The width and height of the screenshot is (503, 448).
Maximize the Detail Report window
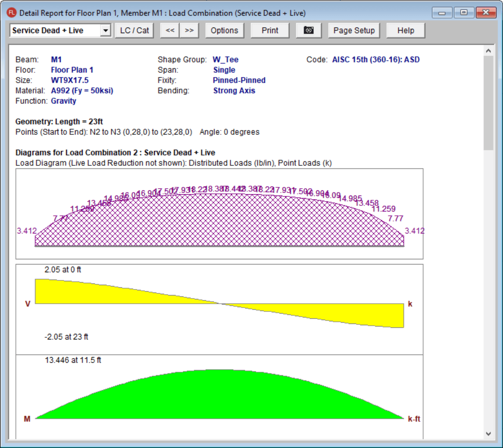click(464, 12)
